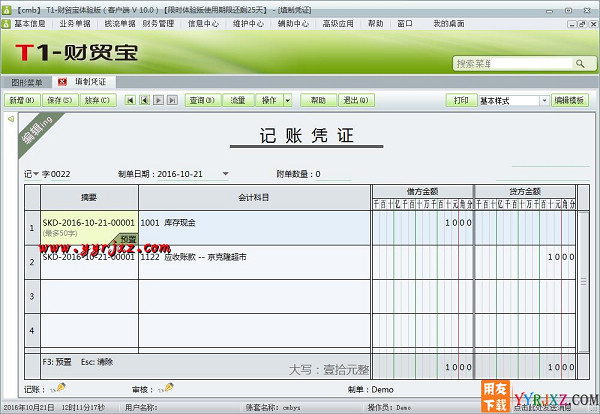This screenshot has height=414, width=600.
Task: Click the 摘要 column header
Action: 89,197
